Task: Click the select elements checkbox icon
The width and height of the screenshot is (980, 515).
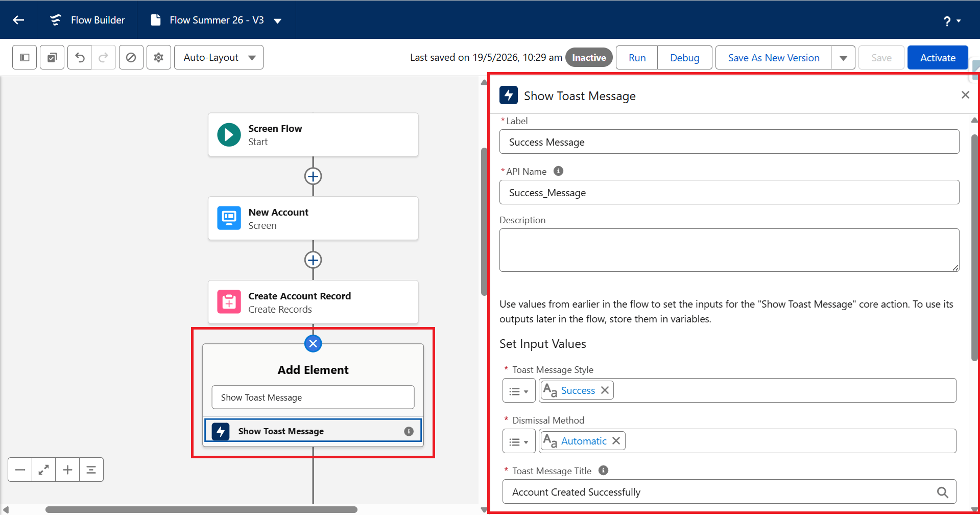Action: pos(52,57)
